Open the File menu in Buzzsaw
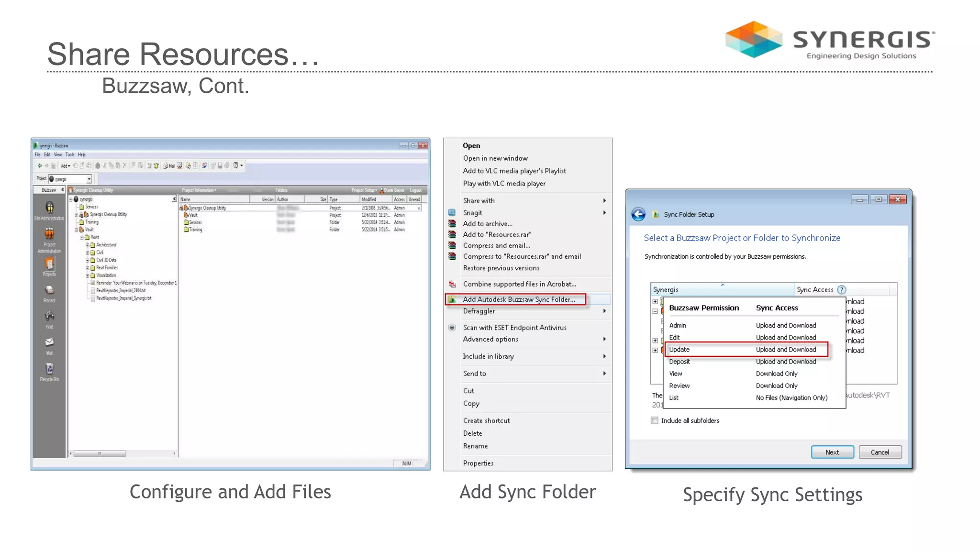980x551 pixels. coord(37,155)
